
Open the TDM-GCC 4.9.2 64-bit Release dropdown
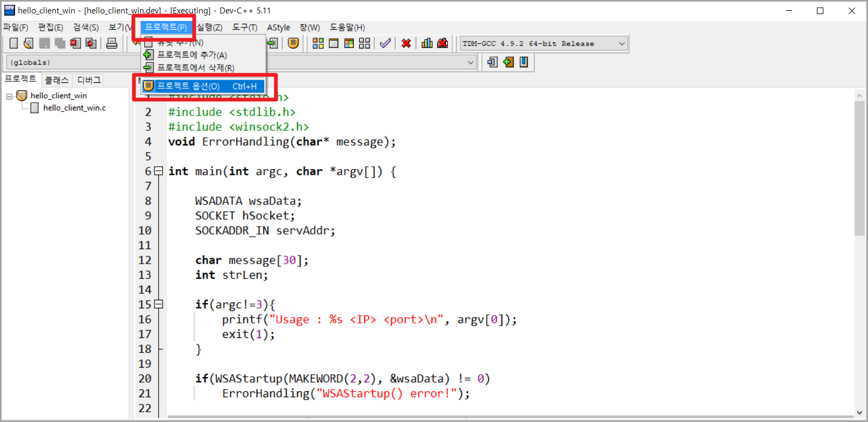pos(544,44)
